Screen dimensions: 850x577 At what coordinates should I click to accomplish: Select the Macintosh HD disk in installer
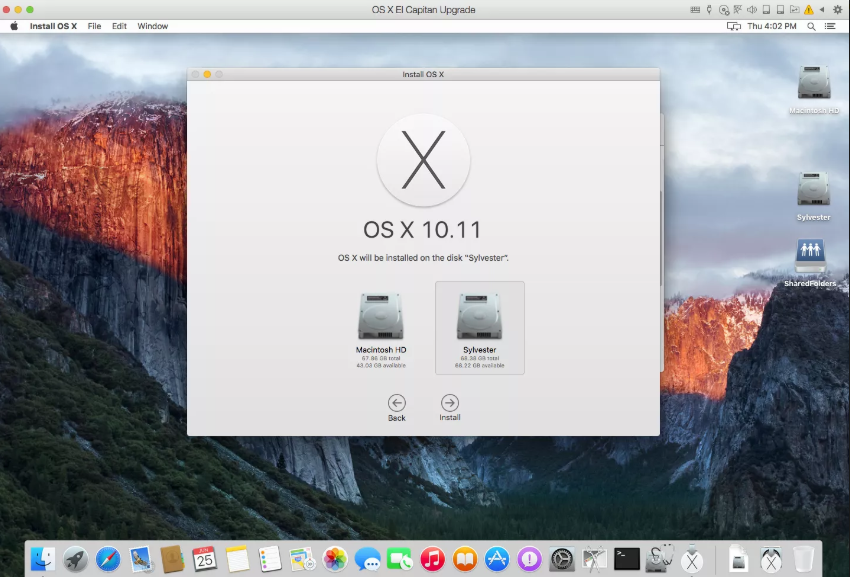point(381,330)
